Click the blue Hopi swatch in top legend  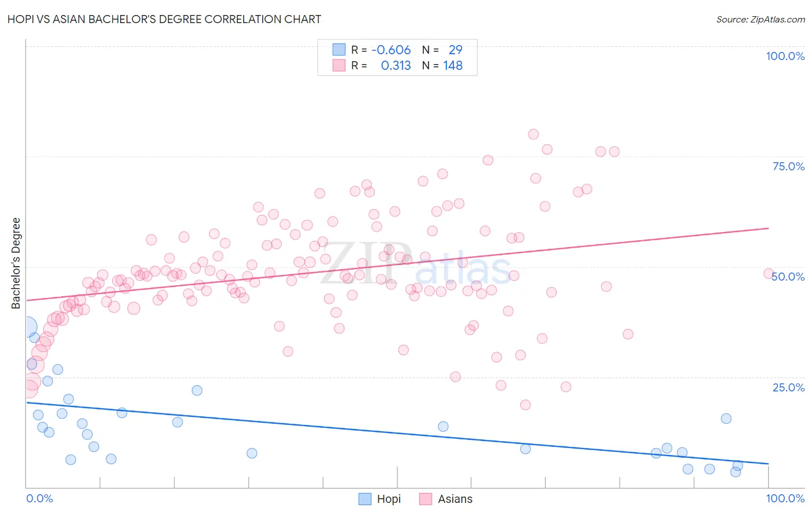pos(338,50)
